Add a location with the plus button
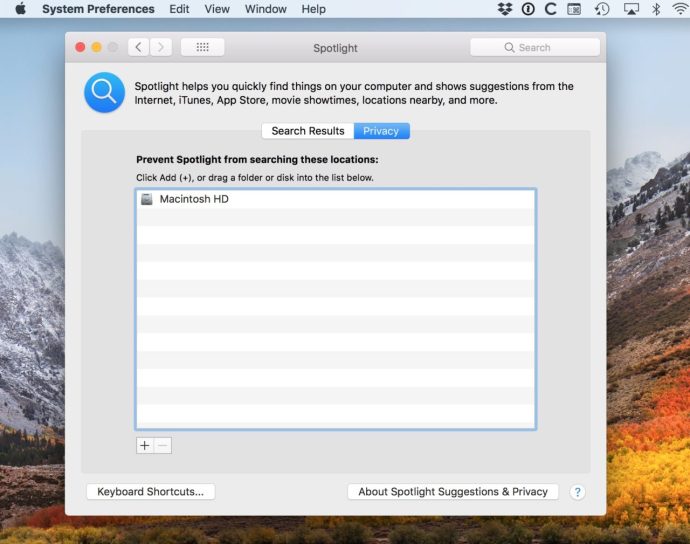This screenshot has height=544, width=690. [144, 445]
